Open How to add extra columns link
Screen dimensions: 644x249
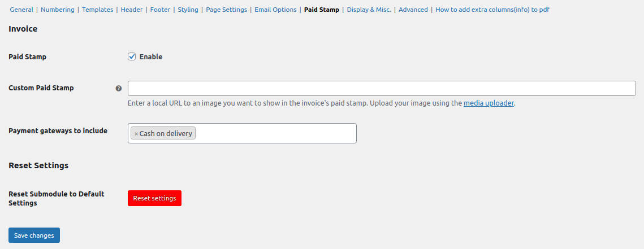pyautogui.click(x=492, y=10)
